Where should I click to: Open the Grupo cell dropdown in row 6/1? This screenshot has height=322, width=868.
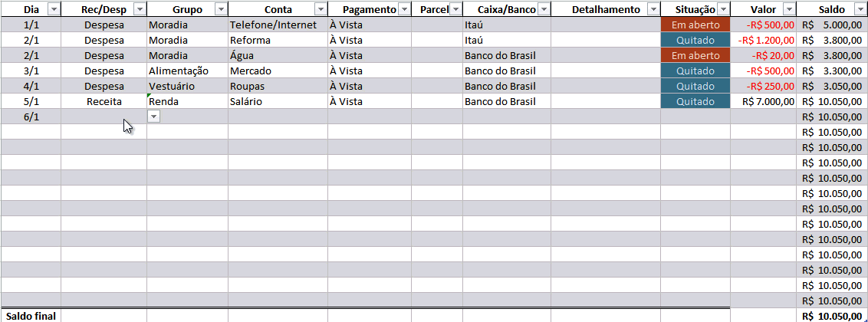tap(154, 117)
